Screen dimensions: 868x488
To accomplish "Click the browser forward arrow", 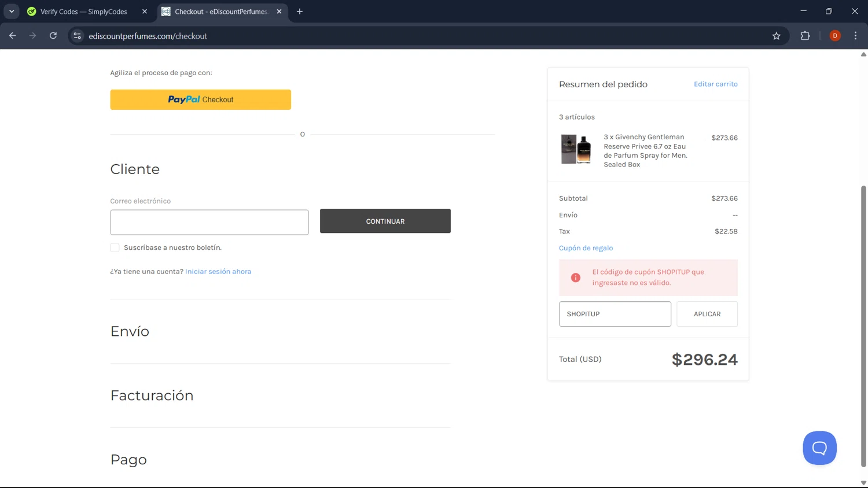I will point(33,36).
